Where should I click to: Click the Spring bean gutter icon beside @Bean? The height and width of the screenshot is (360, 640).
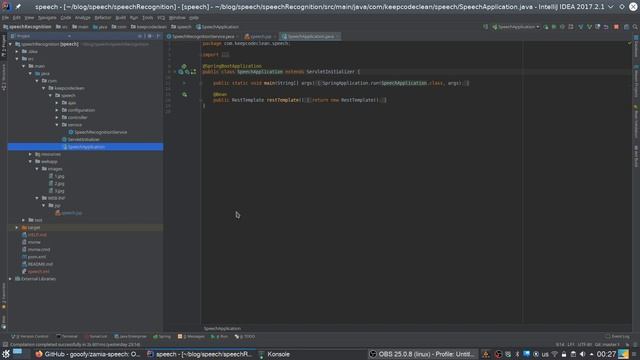[x=184, y=95]
